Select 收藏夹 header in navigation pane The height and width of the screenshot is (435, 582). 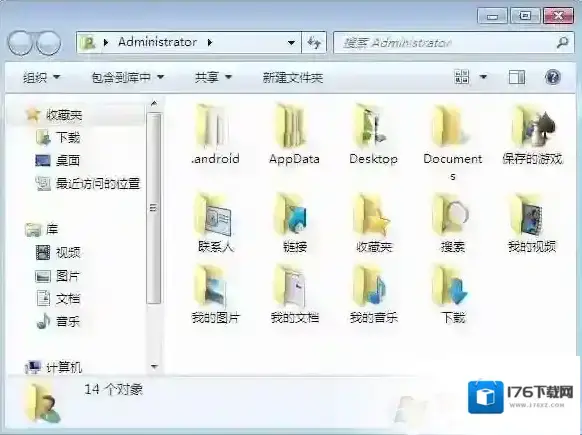point(54,115)
